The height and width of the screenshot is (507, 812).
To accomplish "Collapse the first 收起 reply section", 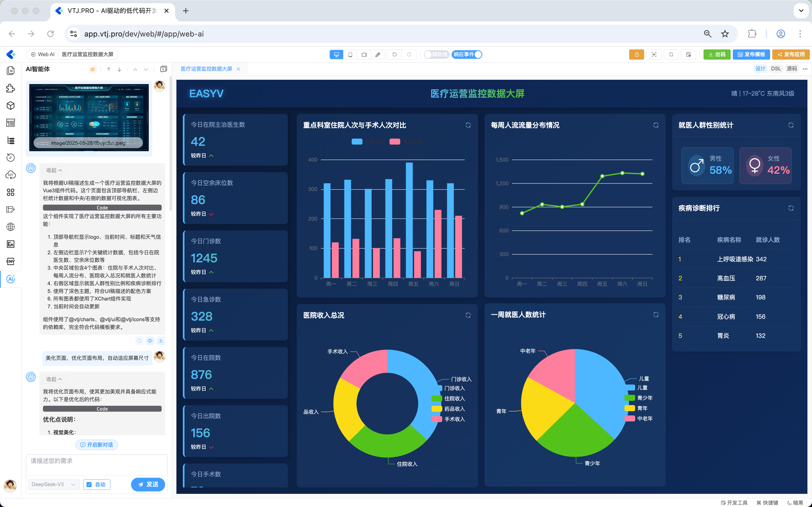I will (x=54, y=170).
